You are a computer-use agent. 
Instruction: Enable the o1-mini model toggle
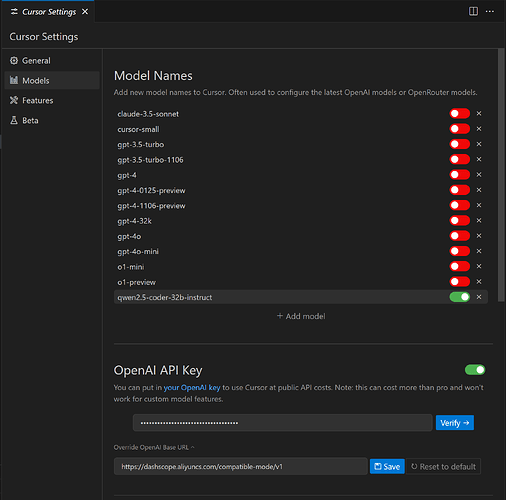tap(460, 266)
